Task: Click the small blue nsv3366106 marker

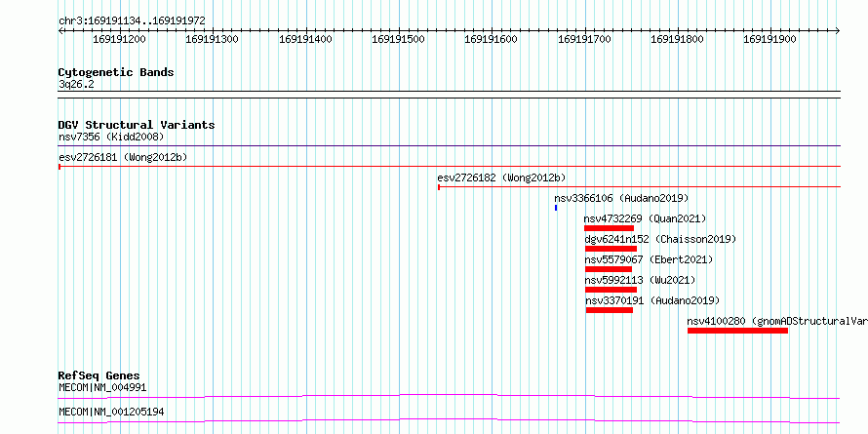Action: tap(556, 208)
